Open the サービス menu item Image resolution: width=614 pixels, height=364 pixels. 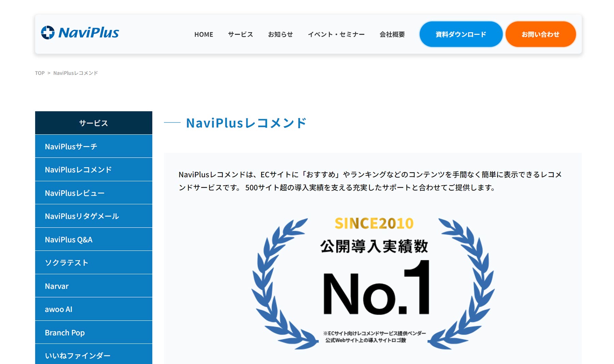click(240, 34)
